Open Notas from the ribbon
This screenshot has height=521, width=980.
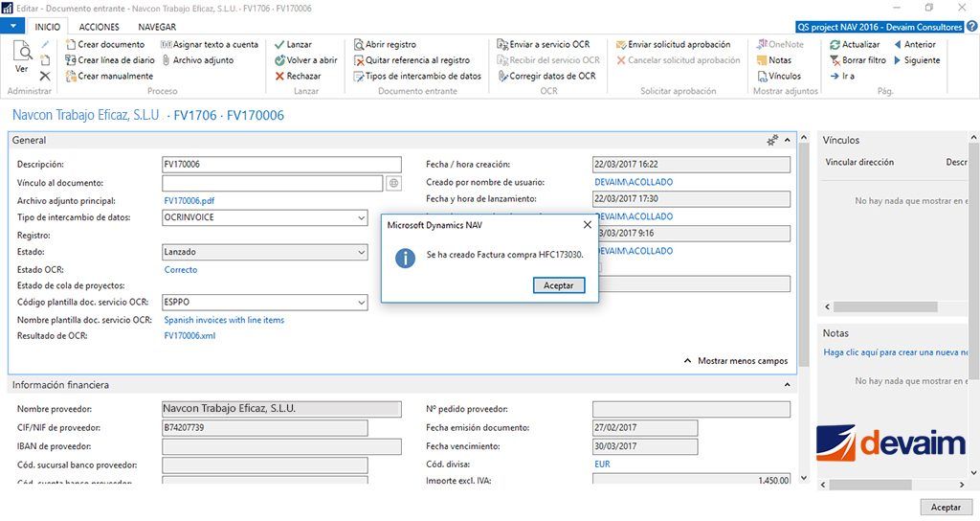pos(773,60)
